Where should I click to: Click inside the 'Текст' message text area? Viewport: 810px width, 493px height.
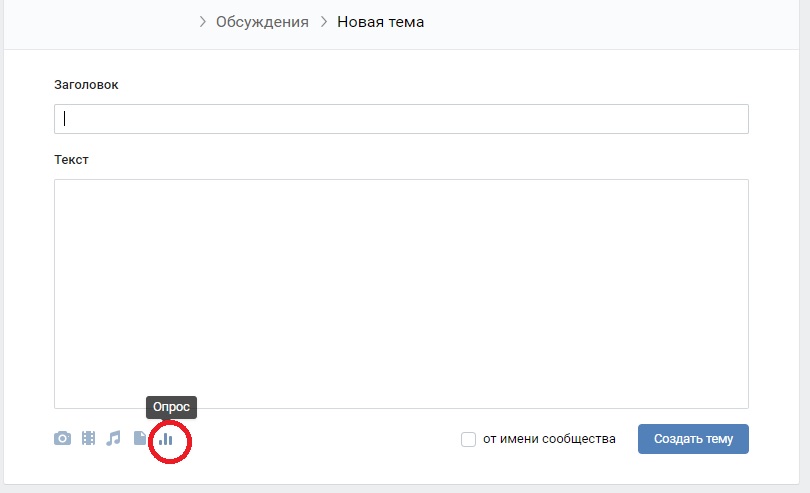tap(401, 294)
